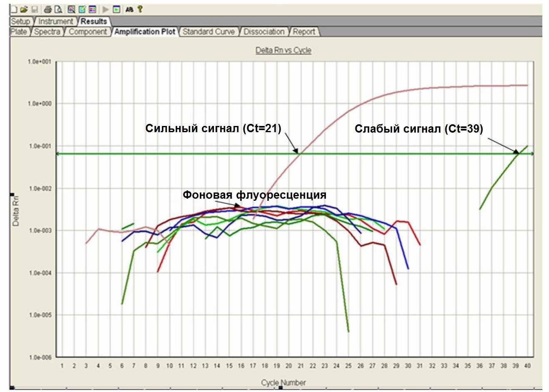Go to the Plate sub-tab

(19, 32)
